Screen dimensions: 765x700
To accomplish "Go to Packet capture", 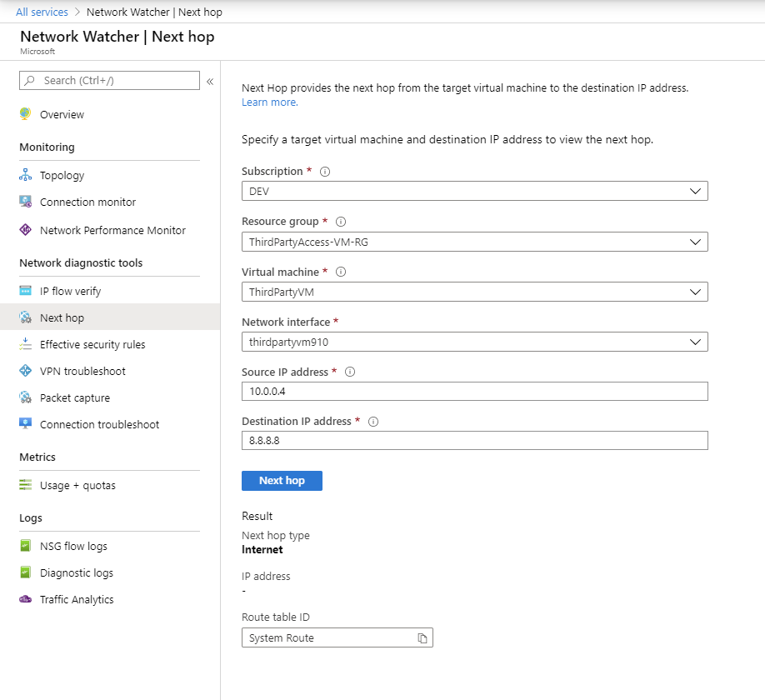I will pyautogui.click(x=110, y=398).
